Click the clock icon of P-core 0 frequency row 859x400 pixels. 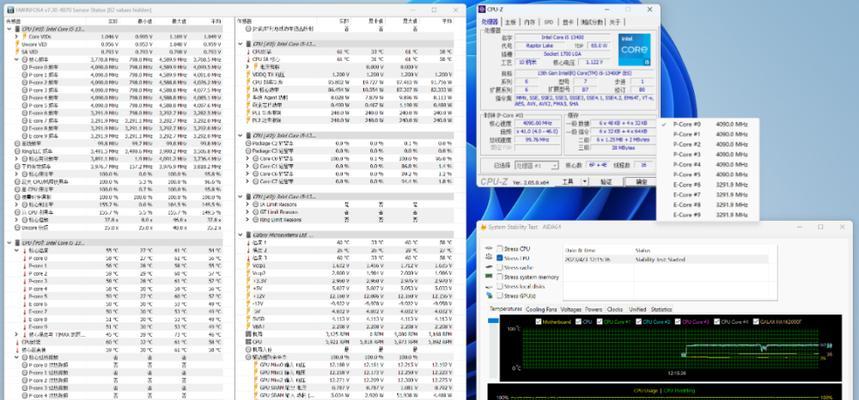pos(24,67)
